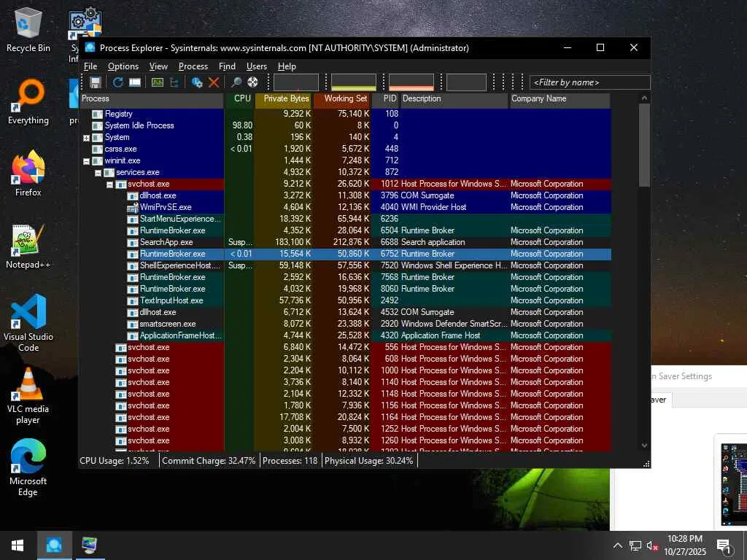Open Visual Studio Code desktop shortcut
This screenshot has width=747, height=560.
(x=28, y=323)
